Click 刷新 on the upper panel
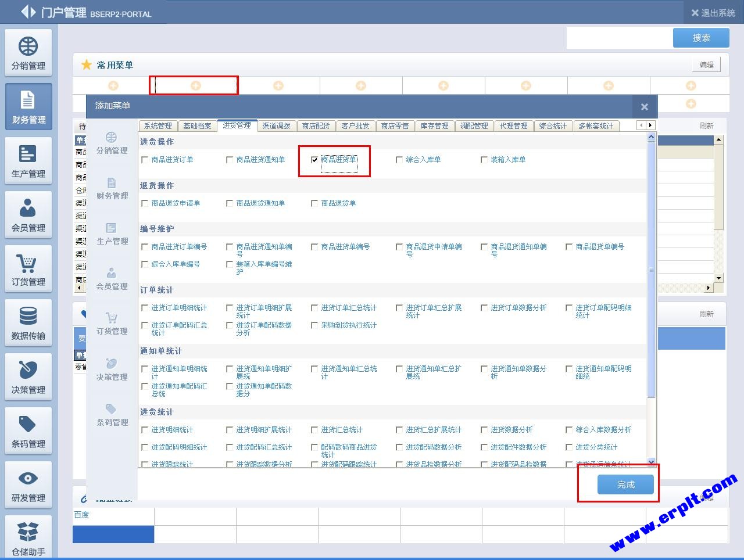This screenshot has height=560, width=744. point(706,125)
